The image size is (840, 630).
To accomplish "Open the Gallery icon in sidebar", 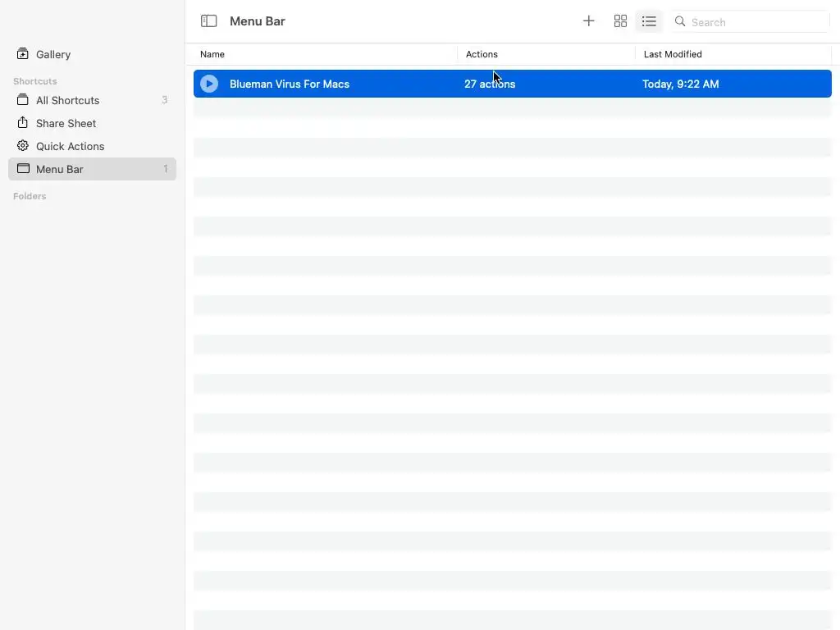I will [x=22, y=53].
